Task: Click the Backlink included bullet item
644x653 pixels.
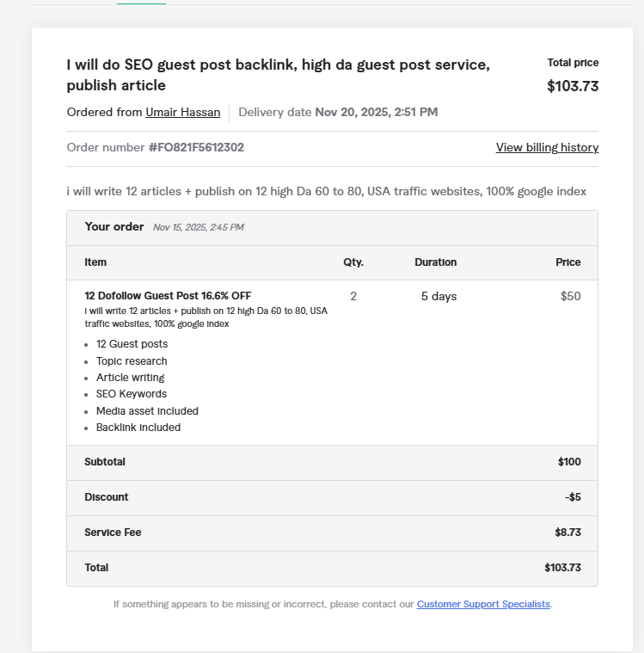Action: pyautogui.click(x=138, y=428)
